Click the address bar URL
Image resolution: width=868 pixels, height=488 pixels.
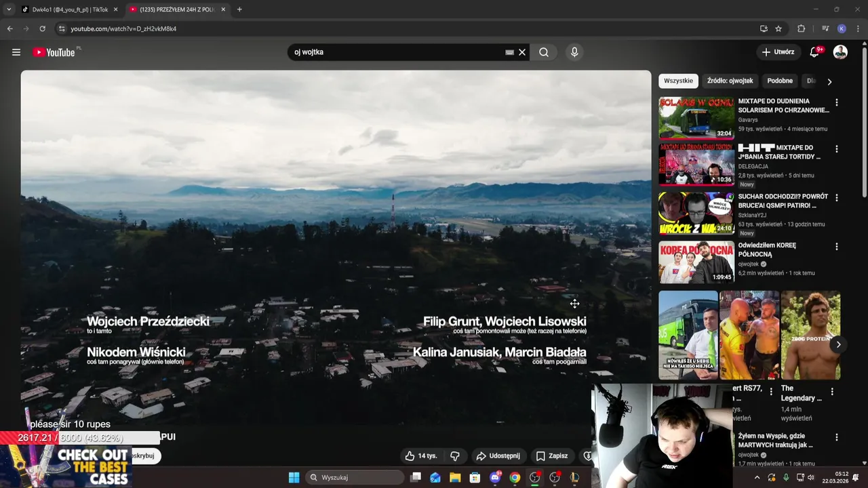coord(123,29)
